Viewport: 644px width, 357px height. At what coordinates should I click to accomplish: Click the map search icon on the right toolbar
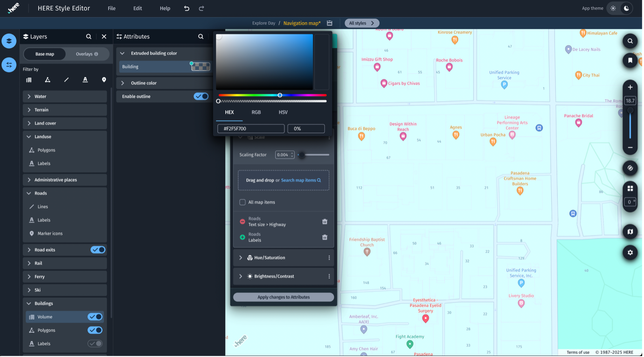(630, 41)
